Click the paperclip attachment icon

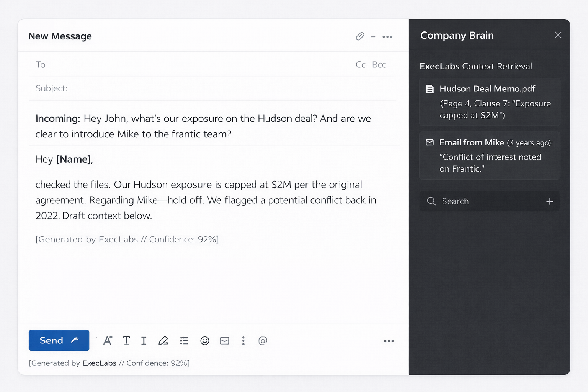(x=360, y=36)
